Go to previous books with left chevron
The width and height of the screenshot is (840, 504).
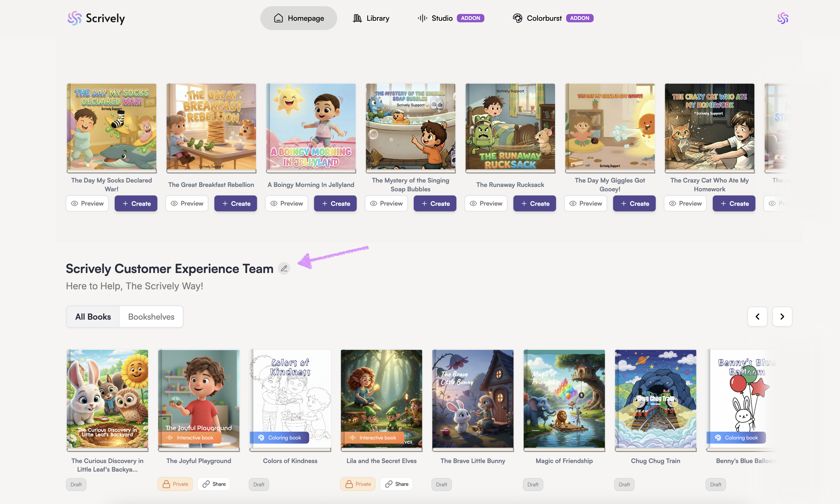click(757, 317)
